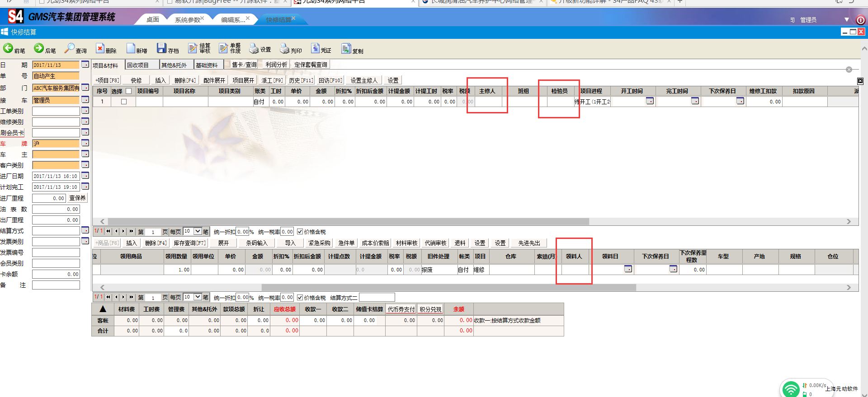Expand the 部门 department selector

85,88
